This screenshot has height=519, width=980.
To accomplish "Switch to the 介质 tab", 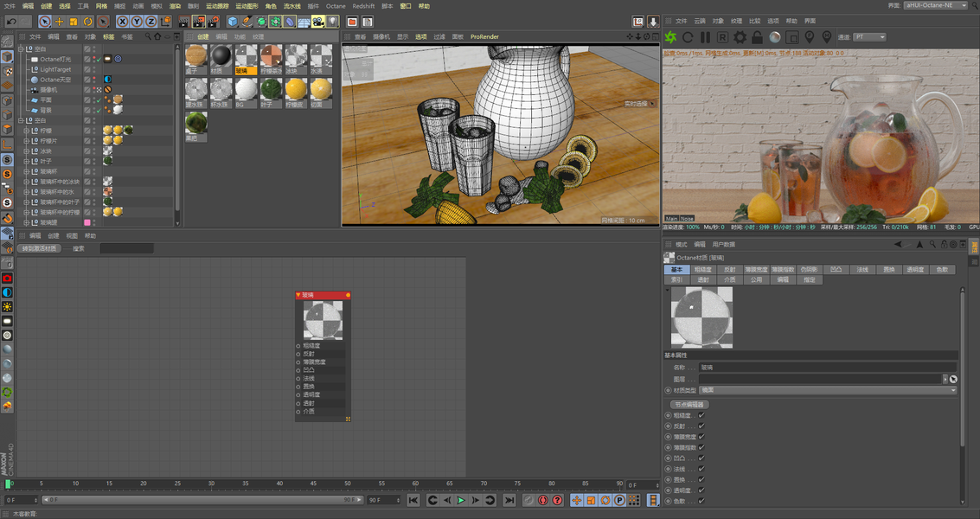I will [730, 279].
